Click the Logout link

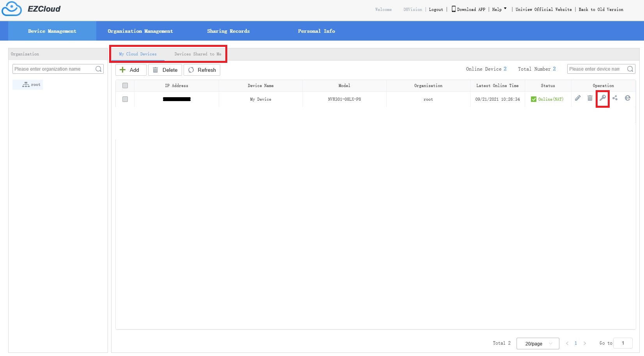[436, 9]
